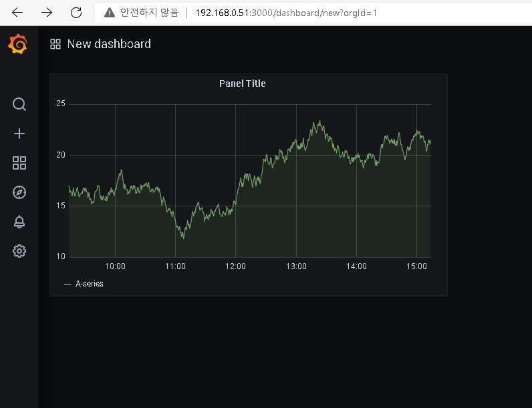The height and width of the screenshot is (408, 532).
Task: Open the Dashboards squares icon in sidebar
Action: click(x=19, y=163)
